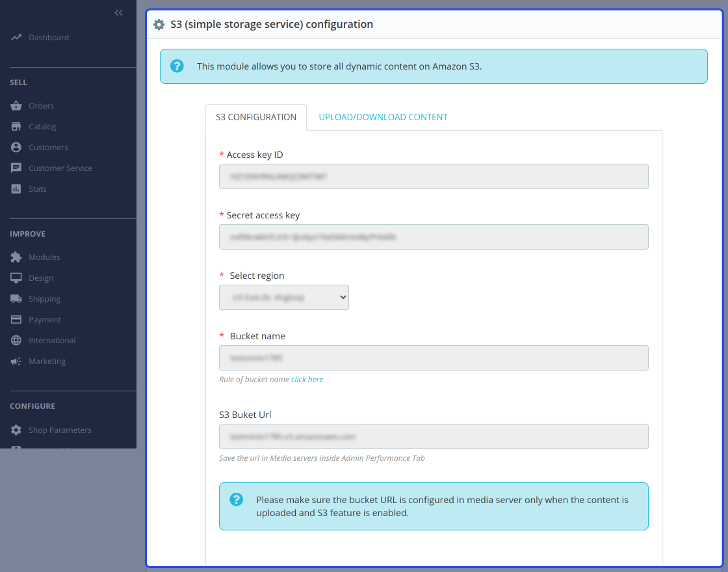Image resolution: width=728 pixels, height=572 pixels.
Task: Open the Customers section
Action: 48,147
